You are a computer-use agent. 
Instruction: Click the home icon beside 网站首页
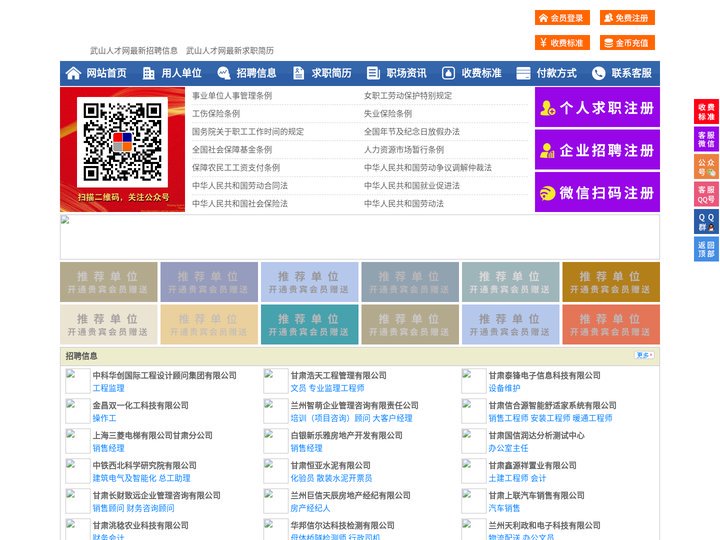73,73
